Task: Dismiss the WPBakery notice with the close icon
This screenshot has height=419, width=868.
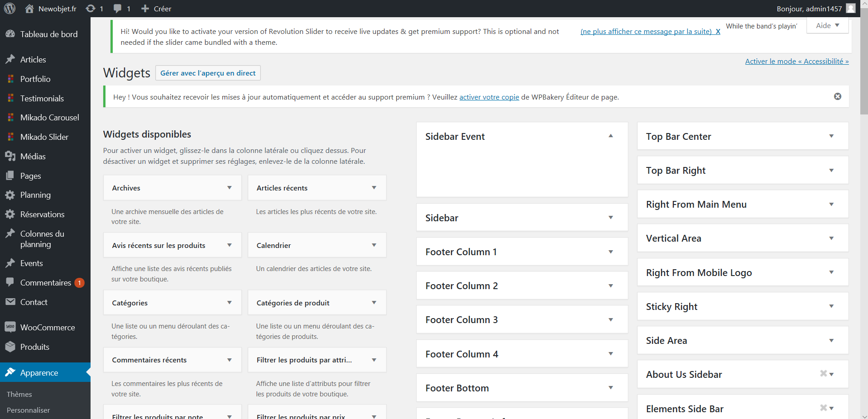Action: click(x=837, y=96)
